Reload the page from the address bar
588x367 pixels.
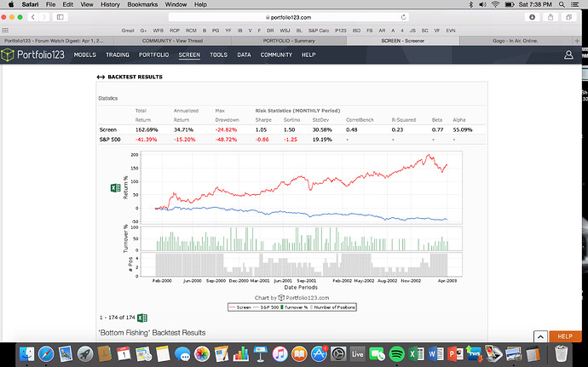(x=409, y=17)
